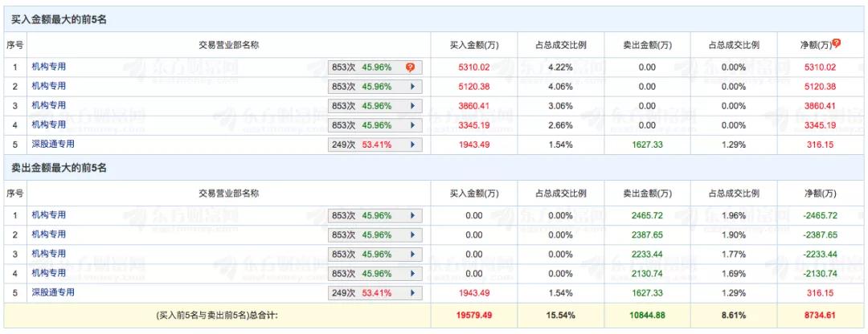This screenshot has width=868, height=334.
Task: Click the arrow beside 249次 in the top table
Action: click(412, 144)
